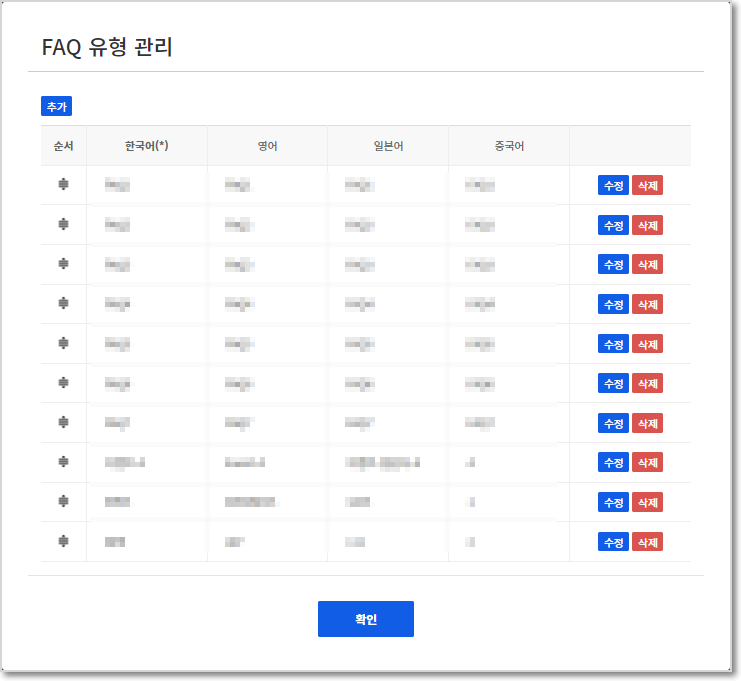Select the fifth row's reorder handle

coord(63,343)
